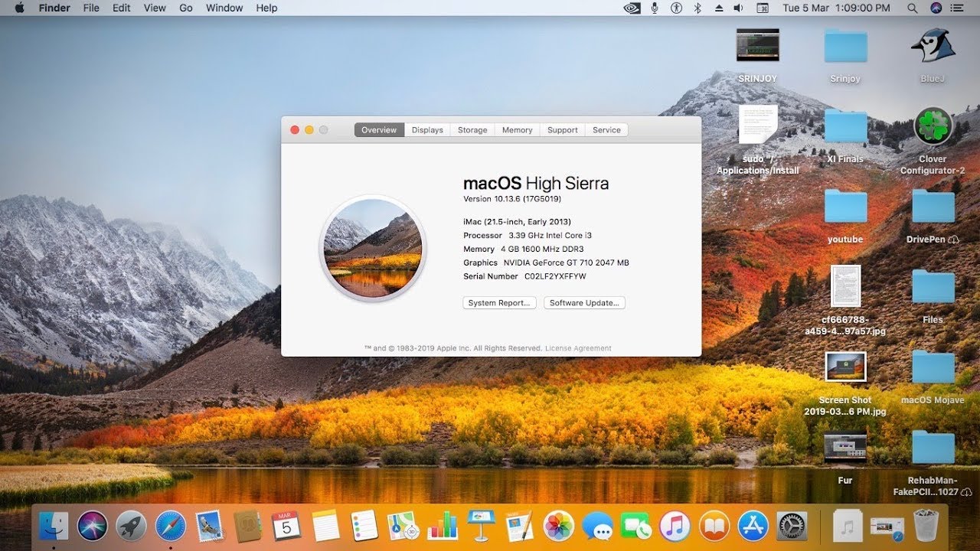Open the Finder menu
Viewport: 980px width, 551px height.
[x=54, y=8]
